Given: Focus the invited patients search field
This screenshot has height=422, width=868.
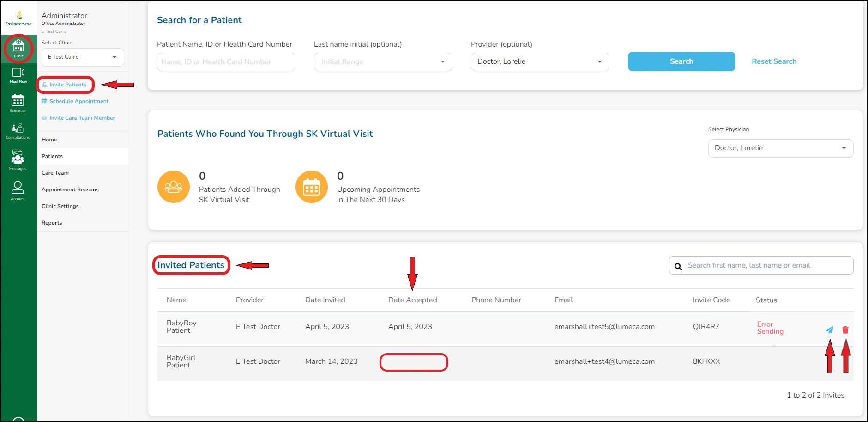Looking at the screenshot, I should (x=766, y=265).
